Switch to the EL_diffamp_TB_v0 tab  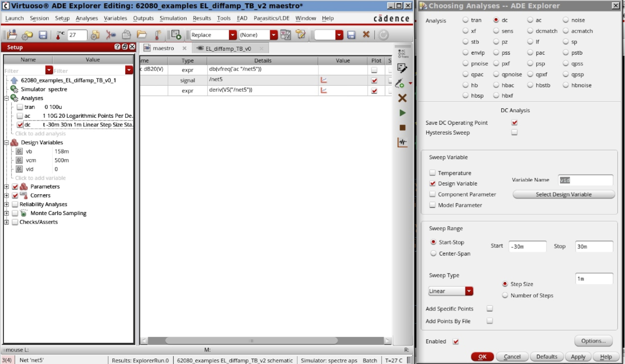[228, 49]
